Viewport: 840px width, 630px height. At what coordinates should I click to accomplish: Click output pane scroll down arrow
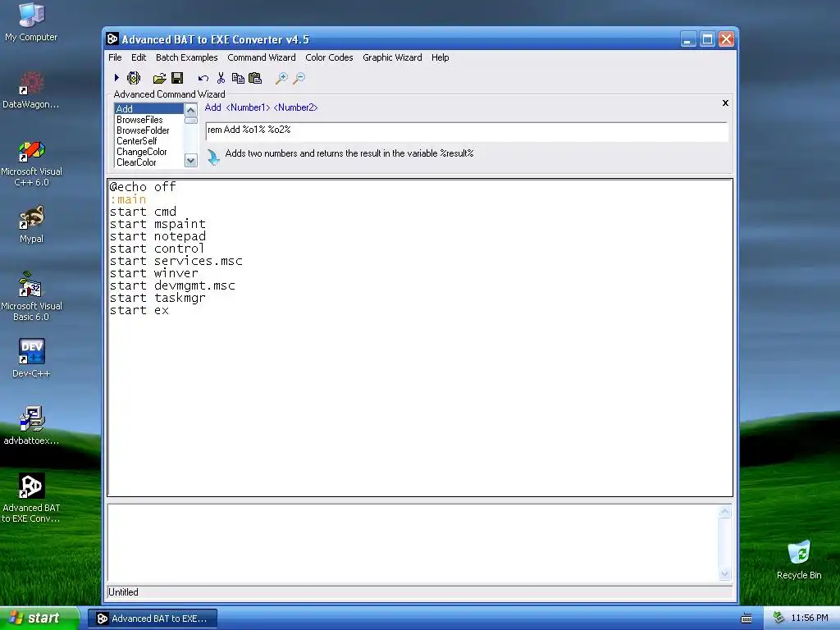pyautogui.click(x=725, y=574)
